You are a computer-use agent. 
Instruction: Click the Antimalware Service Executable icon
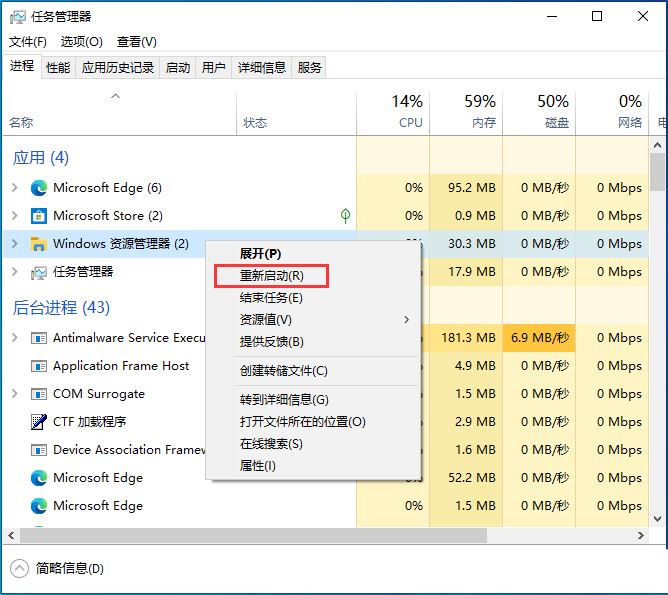coord(39,338)
